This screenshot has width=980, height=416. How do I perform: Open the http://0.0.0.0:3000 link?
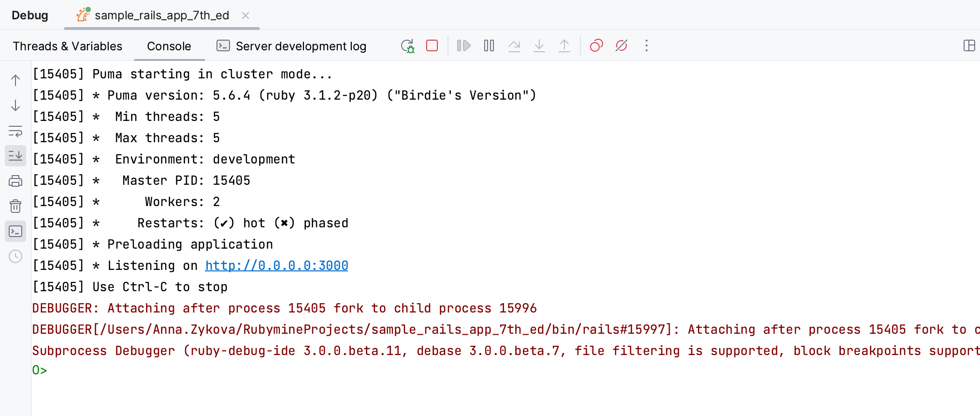[276, 266]
